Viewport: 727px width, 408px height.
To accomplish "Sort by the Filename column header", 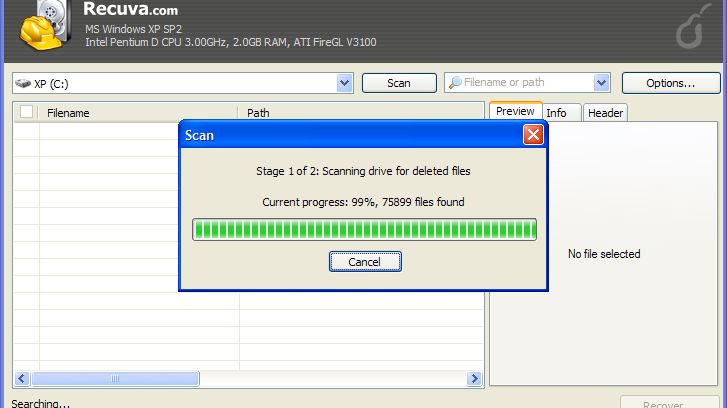I will [138, 113].
